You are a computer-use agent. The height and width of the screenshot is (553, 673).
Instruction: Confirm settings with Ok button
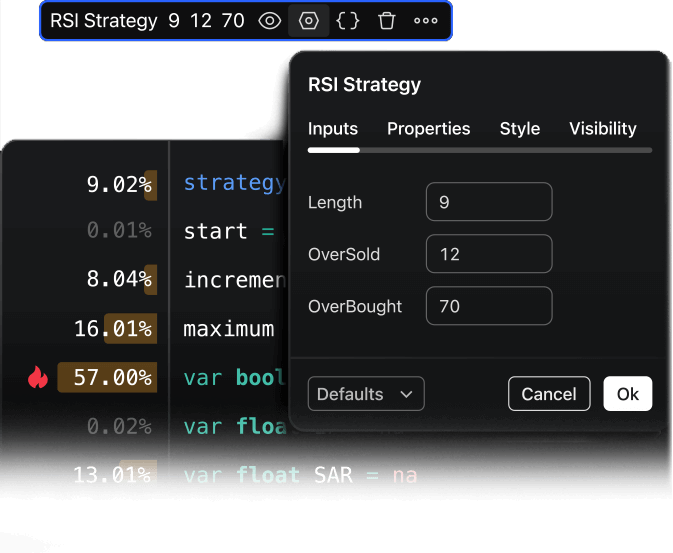coord(627,394)
